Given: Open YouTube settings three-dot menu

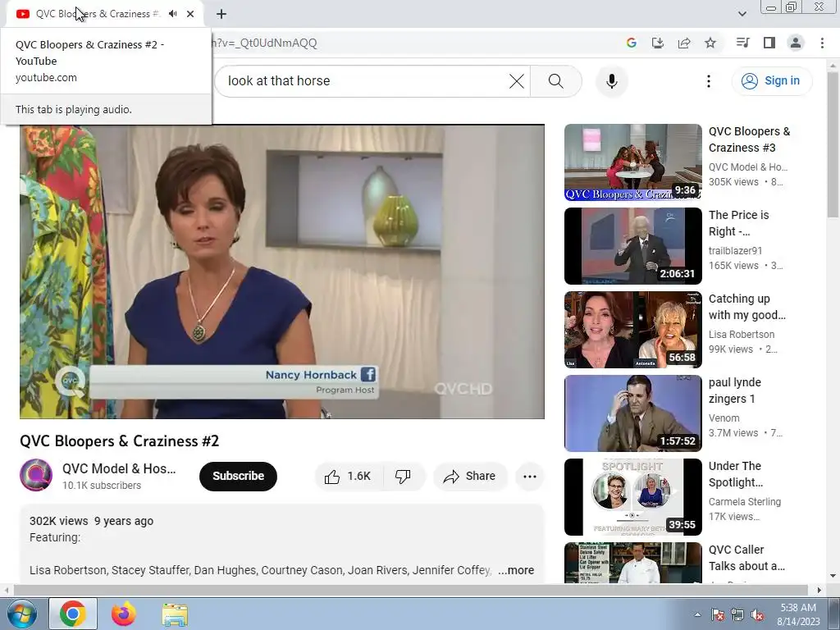Looking at the screenshot, I should [708, 81].
